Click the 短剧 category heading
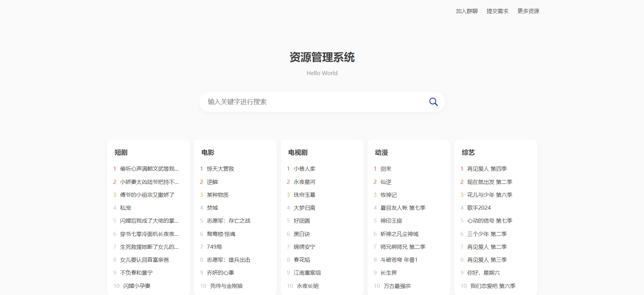Viewport: 644px width, 295px height. [121, 153]
